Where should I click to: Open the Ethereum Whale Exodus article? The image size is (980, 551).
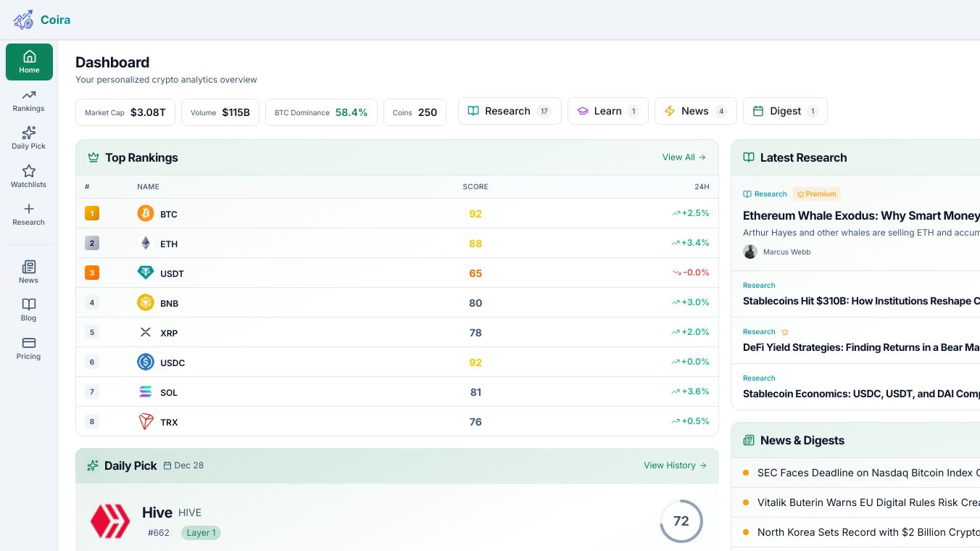coord(861,215)
